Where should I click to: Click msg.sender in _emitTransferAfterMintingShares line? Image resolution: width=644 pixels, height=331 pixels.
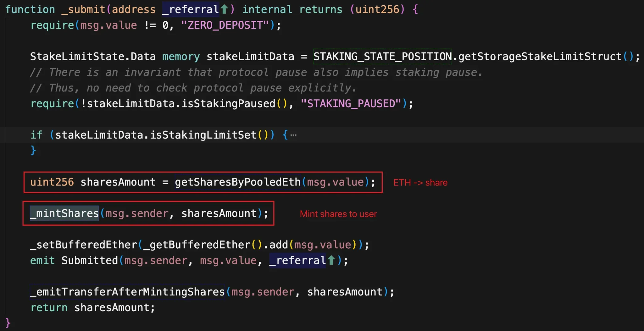263,292
